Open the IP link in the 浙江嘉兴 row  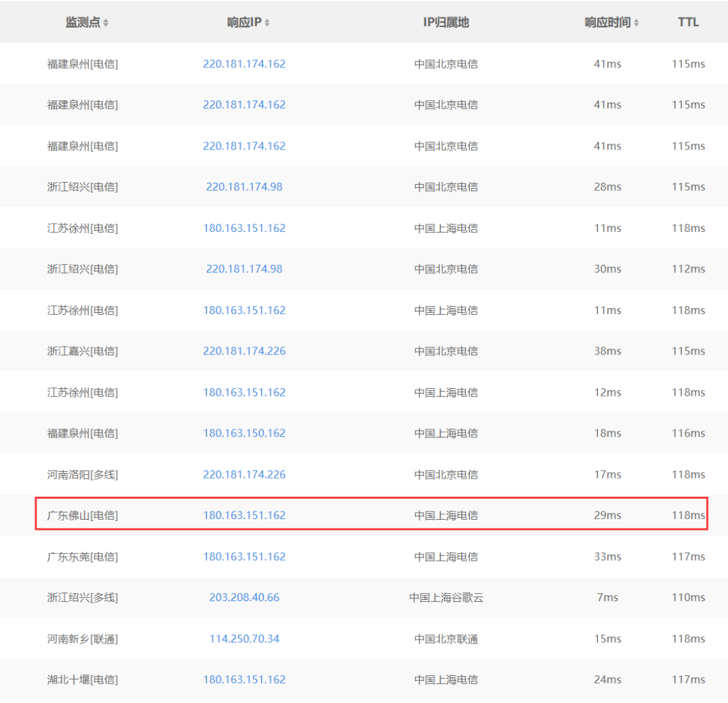(x=244, y=351)
